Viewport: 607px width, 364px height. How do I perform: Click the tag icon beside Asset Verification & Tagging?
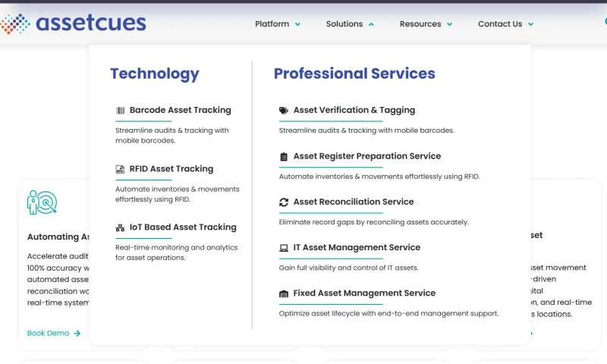pyautogui.click(x=284, y=111)
